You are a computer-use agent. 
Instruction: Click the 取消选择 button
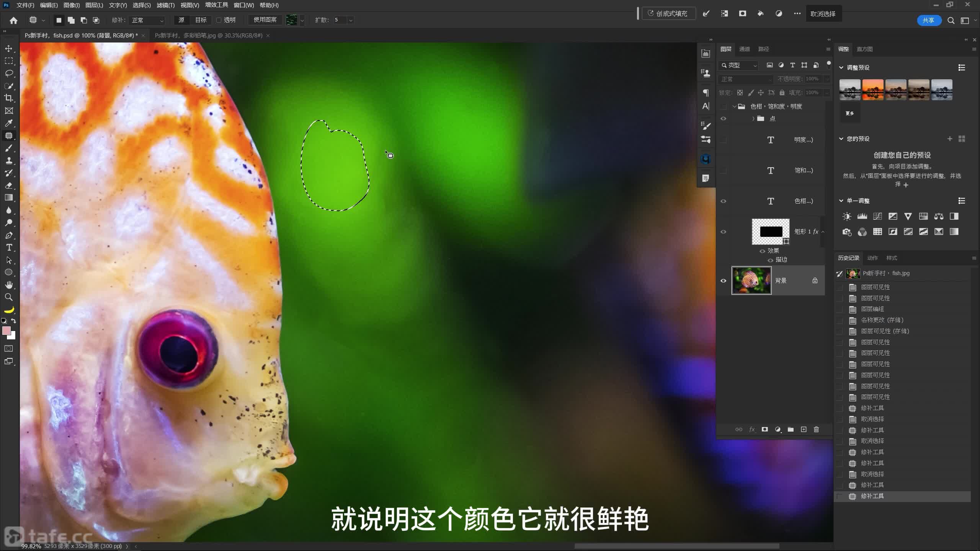(823, 14)
